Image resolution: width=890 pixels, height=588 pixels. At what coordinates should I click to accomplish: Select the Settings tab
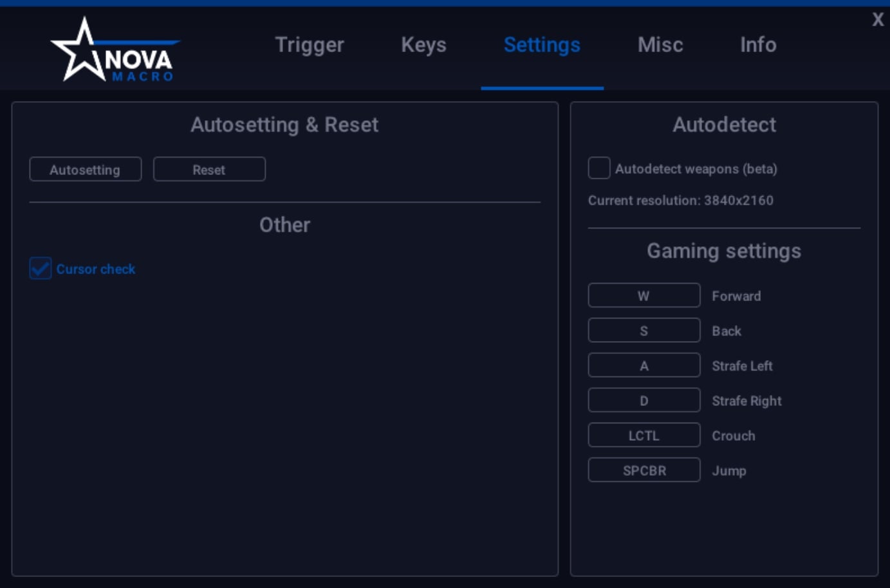(542, 45)
